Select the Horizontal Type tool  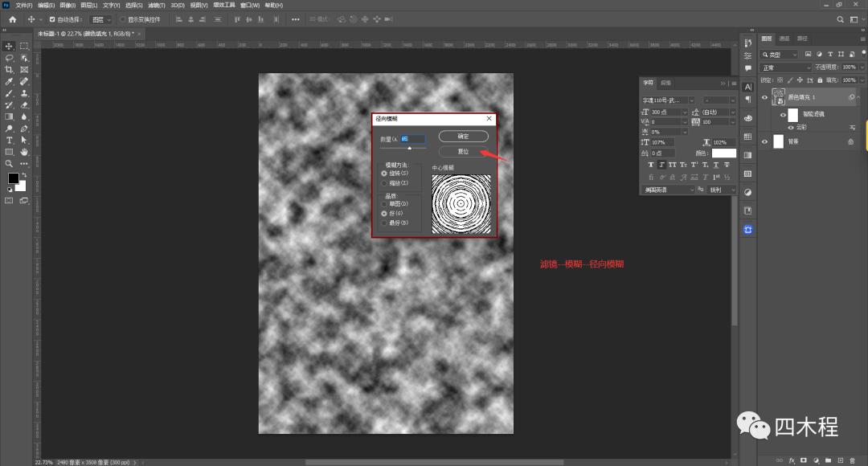click(9, 140)
